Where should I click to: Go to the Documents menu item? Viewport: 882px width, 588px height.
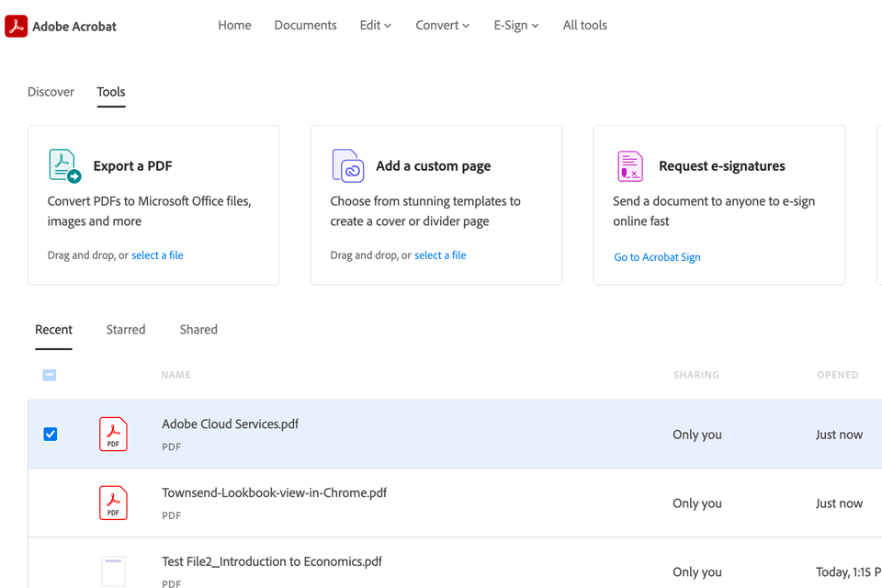305,26
